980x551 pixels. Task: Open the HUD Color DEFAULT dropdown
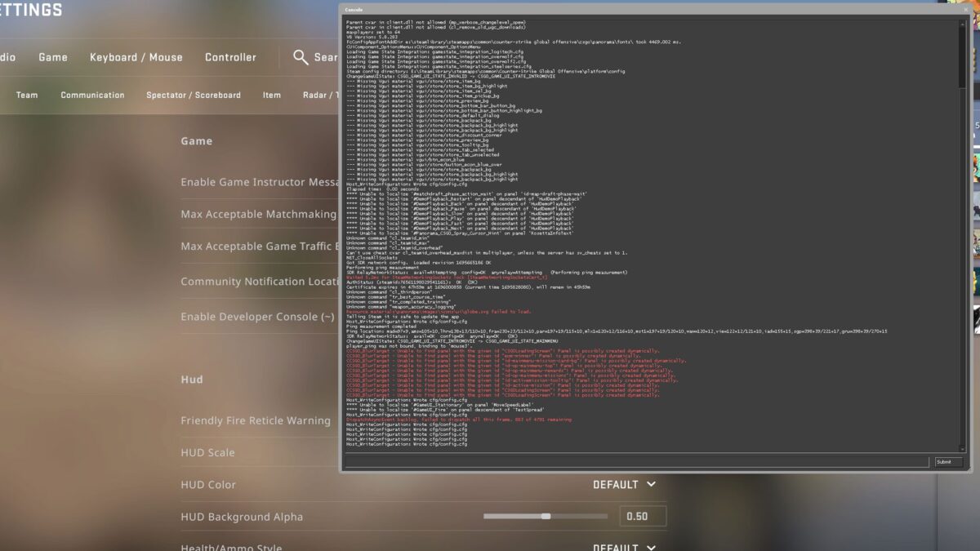(625, 485)
